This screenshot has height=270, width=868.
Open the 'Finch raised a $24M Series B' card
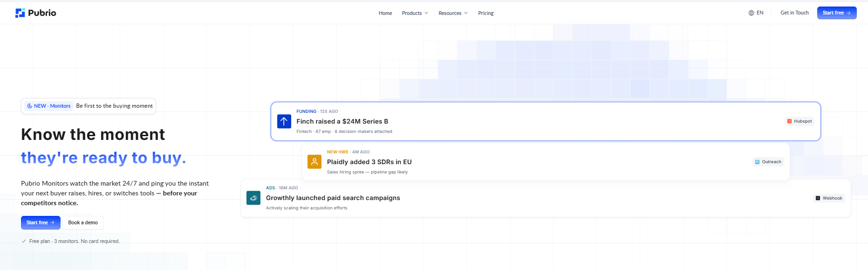coord(546,121)
